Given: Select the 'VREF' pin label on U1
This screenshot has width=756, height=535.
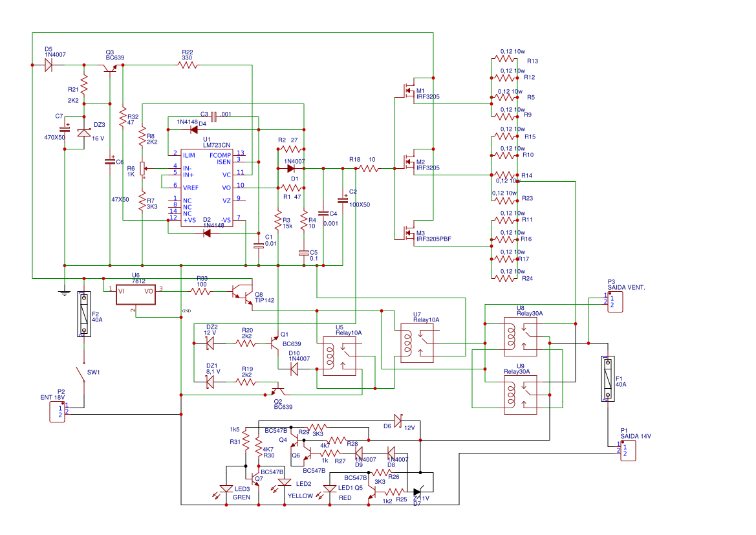Looking at the screenshot, I should (190, 188).
